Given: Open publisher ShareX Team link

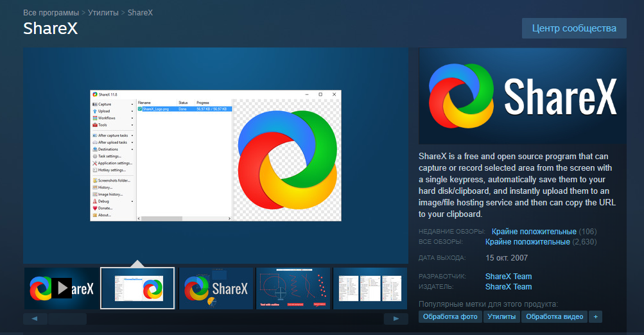Looking at the screenshot, I should click(x=509, y=287).
